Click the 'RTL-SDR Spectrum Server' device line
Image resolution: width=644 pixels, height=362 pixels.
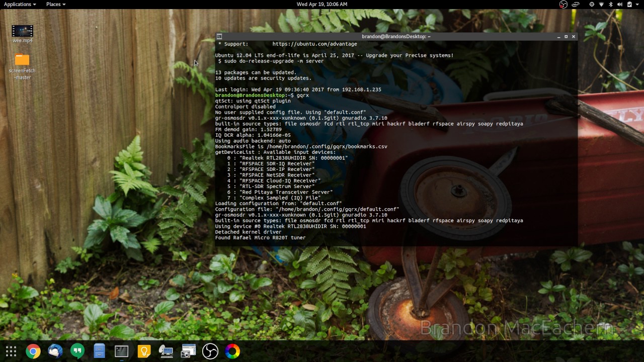pos(271,187)
